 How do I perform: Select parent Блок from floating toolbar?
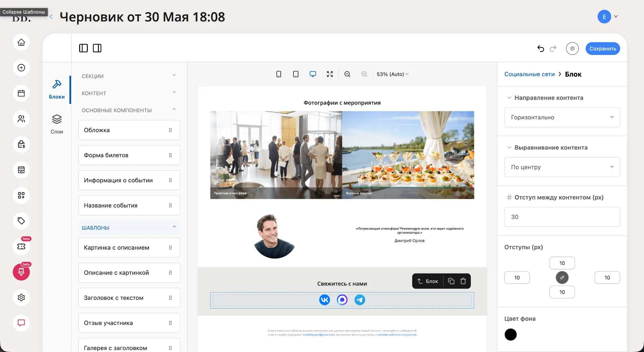(428, 281)
